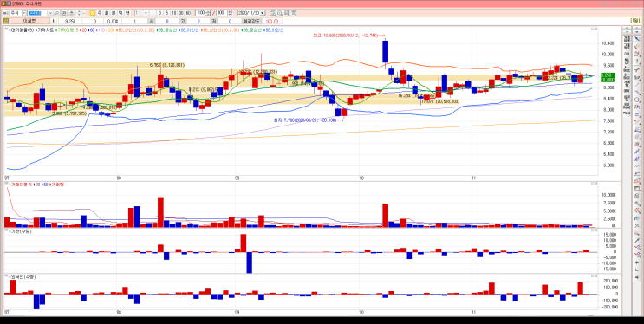Click the current price 9,250 in the quote row

70,21
